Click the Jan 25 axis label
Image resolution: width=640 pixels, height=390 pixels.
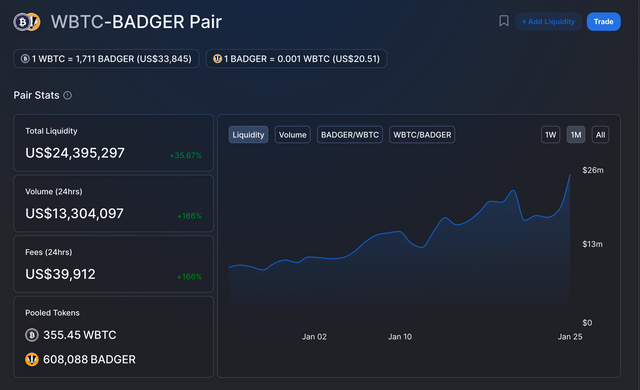[570, 337]
